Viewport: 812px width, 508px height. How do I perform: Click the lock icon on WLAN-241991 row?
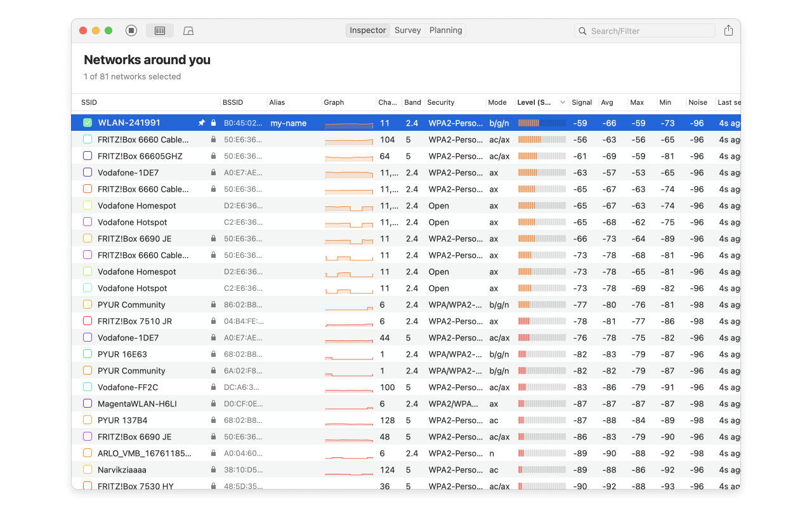(213, 123)
